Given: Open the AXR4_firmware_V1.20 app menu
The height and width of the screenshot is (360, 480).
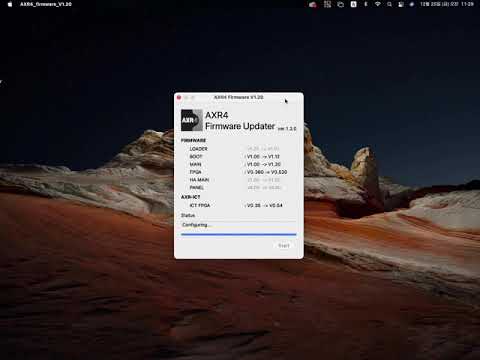Looking at the screenshot, I should click(46, 4).
